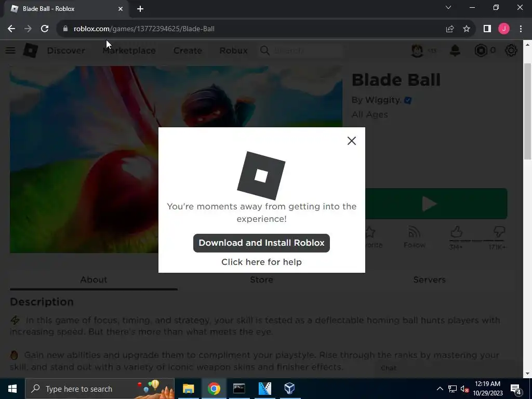Open the notifications bell
532x399 pixels.
(x=455, y=50)
